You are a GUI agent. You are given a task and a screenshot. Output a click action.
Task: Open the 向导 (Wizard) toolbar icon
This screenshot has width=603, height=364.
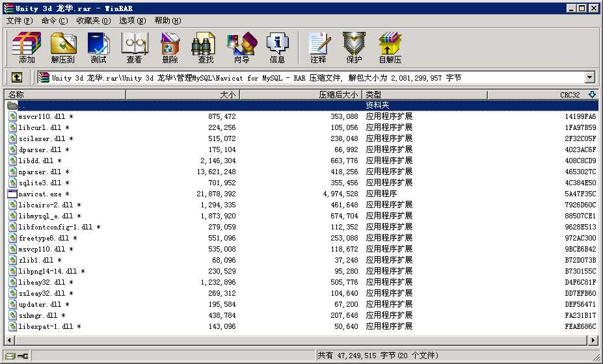click(x=242, y=47)
